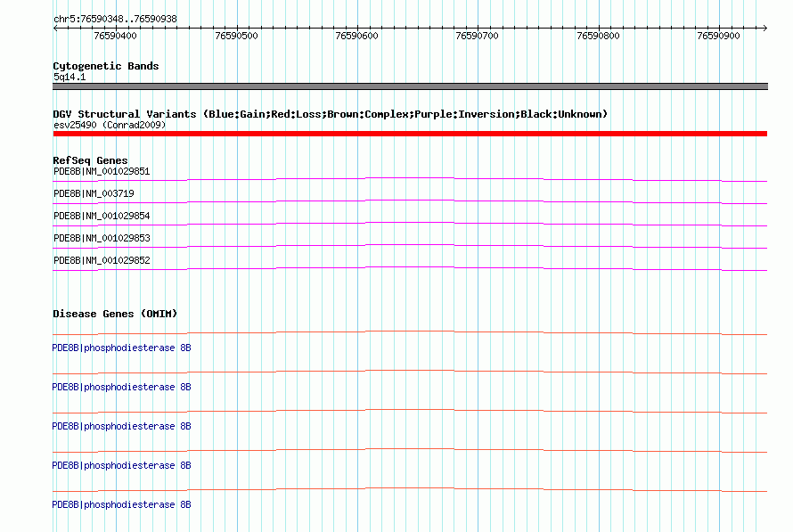The image size is (793, 532).
Task: Open the second PDE8B|phosphodiesterase 8B OMIM link
Action: pyautogui.click(x=121, y=387)
